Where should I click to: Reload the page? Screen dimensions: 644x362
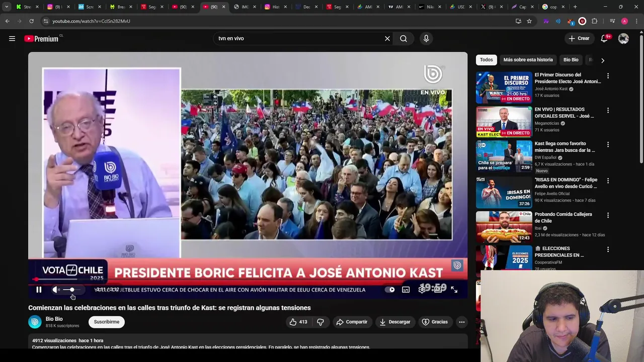(x=31, y=21)
